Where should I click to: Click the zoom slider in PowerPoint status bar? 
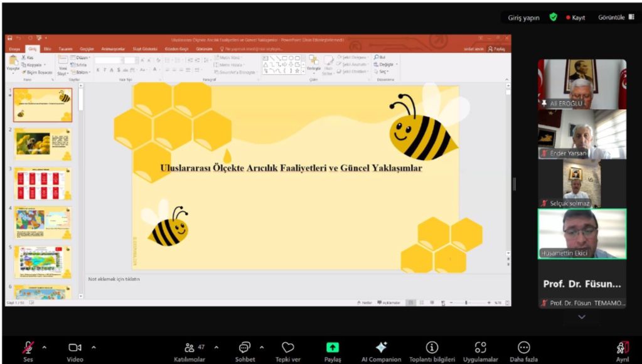(469, 302)
